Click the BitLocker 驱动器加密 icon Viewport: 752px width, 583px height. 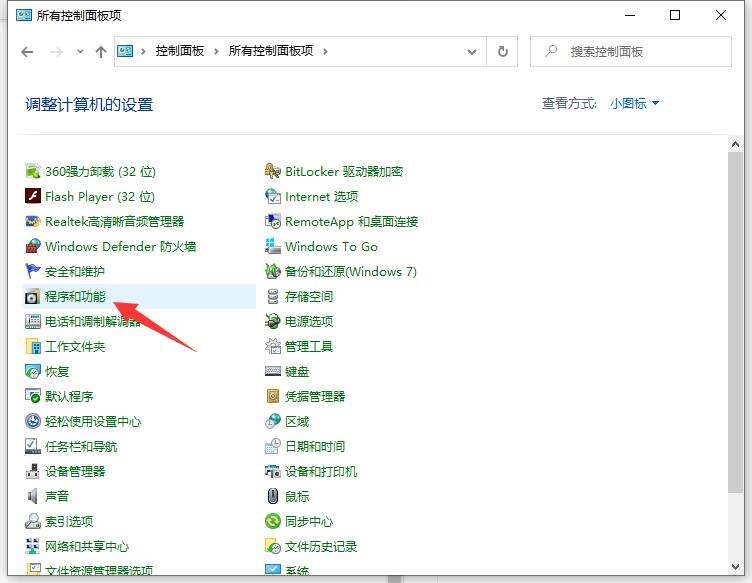[x=272, y=171]
